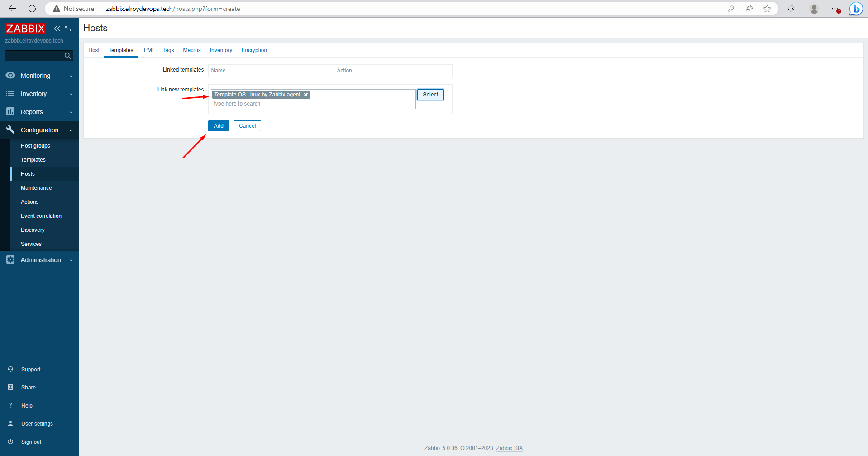Open the password key icon in address bar

tap(731, 9)
